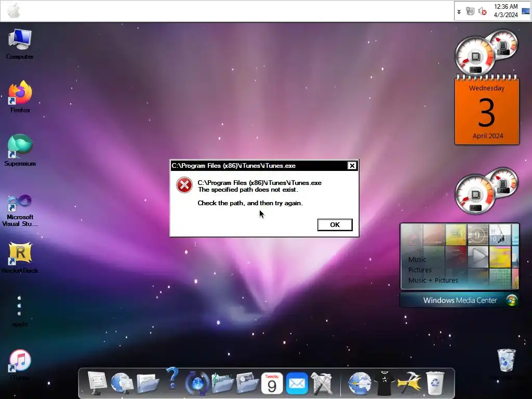Image resolution: width=532 pixels, height=399 pixels.
Task: Click the "The specified path does not exist." text
Action: click(x=248, y=190)
